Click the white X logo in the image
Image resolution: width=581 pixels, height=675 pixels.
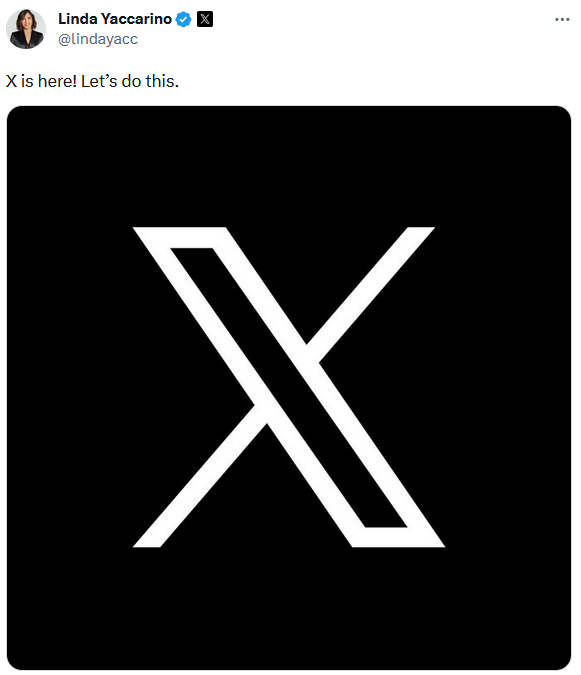tap(289, 387)
